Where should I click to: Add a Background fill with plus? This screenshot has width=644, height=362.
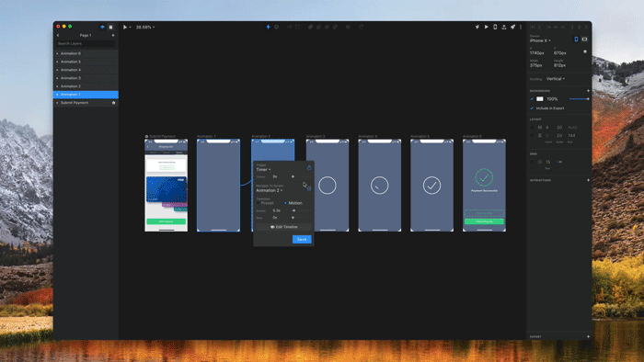click(588, 91)
